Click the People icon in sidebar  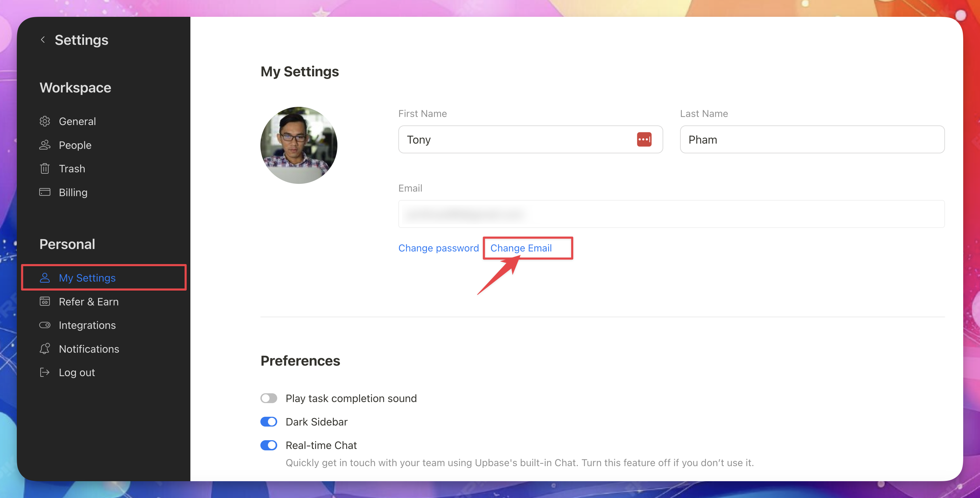click(x=44, y=145)
